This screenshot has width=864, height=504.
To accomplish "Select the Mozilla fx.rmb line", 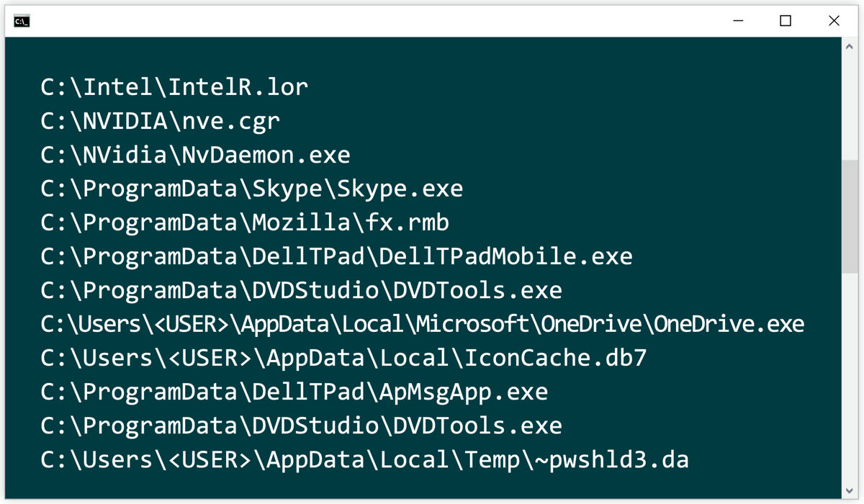I will [245, 222].
